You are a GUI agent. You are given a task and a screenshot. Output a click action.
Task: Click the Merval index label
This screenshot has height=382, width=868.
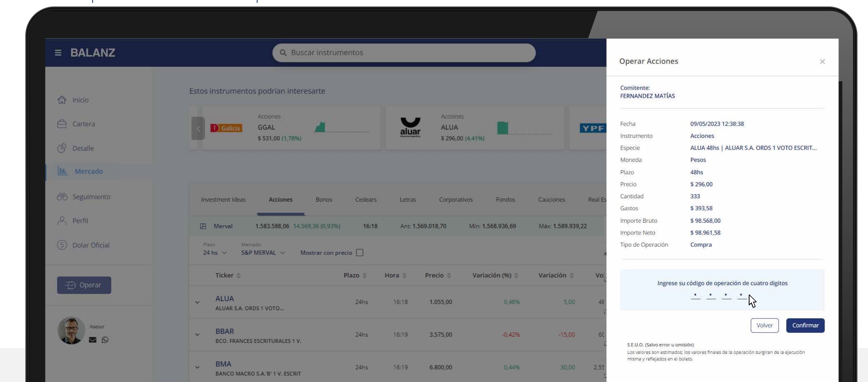click(223, 226)
